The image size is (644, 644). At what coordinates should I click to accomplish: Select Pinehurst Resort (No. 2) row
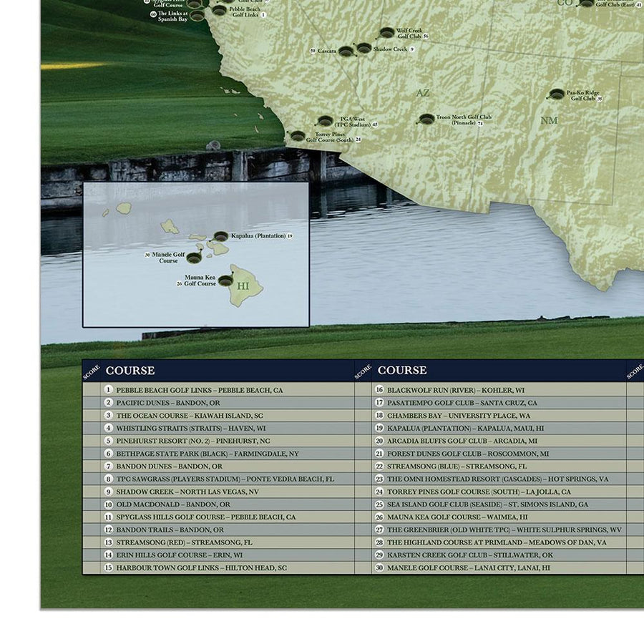(x=218, y=441)
